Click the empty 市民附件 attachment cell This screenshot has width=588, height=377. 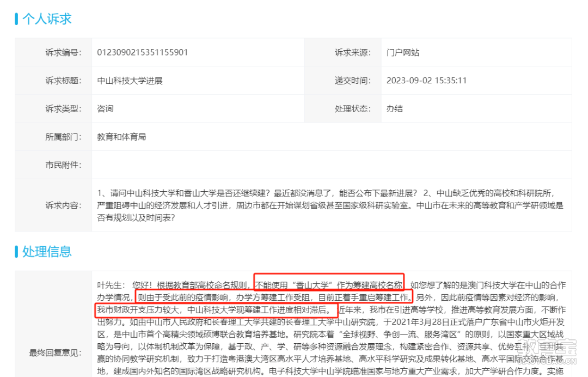click(x=332, y=165)
